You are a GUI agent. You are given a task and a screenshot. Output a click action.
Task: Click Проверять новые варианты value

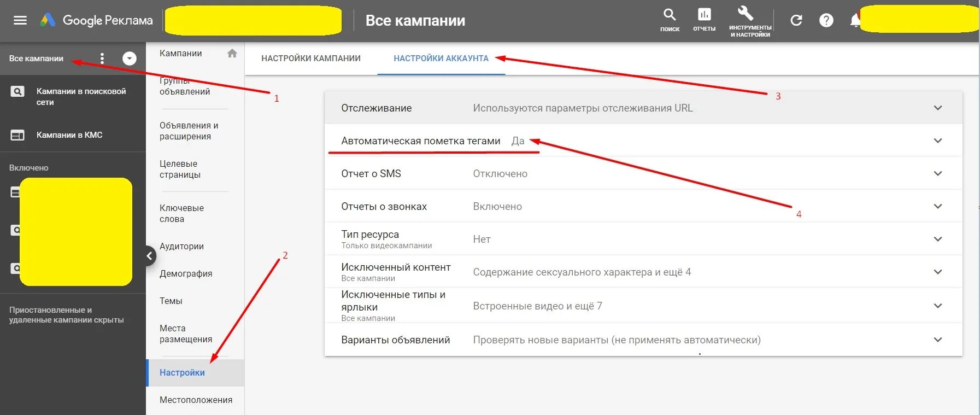617,340
